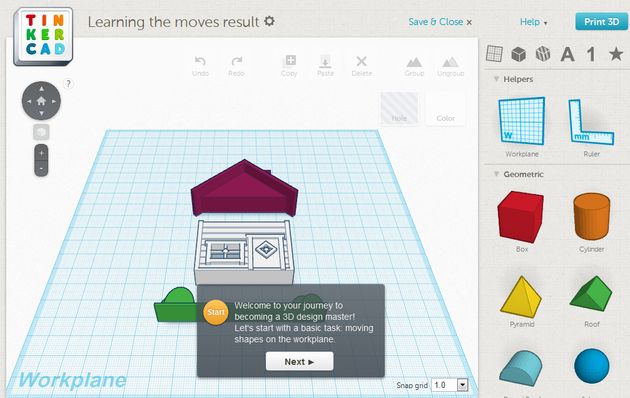Select the Workplane helper

pos(522,121)
